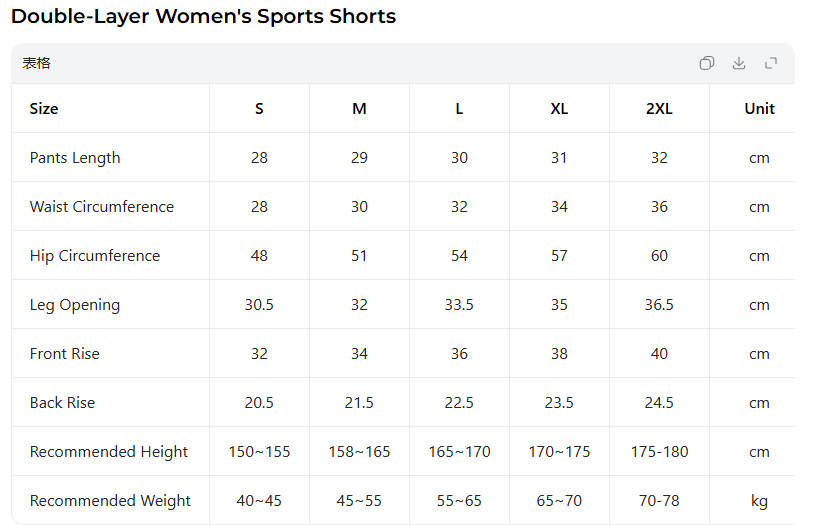
Task: Select the Unit column header
Action: pos(759,109)
